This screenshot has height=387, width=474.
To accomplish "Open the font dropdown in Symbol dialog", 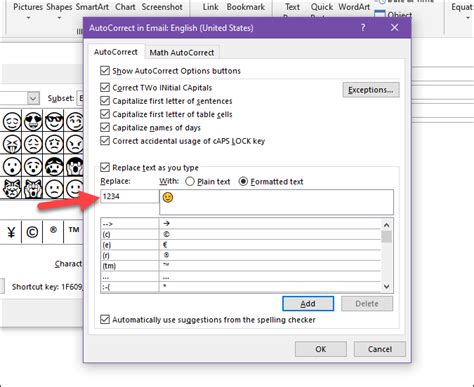I will tap(33, 98).
